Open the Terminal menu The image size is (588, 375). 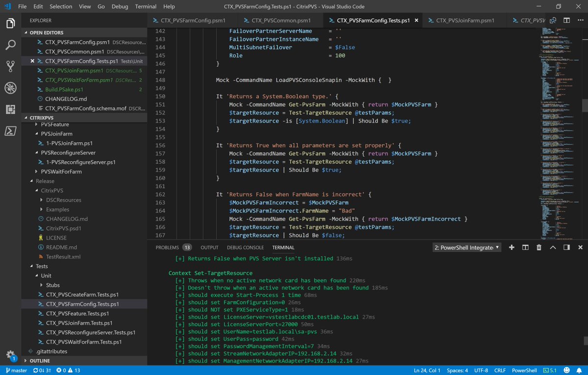pos(145,6)
